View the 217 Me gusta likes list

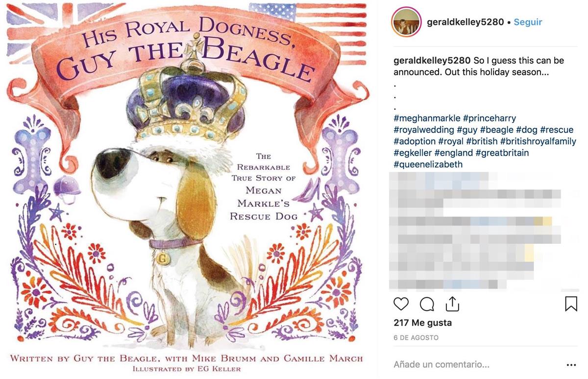coord(422,323)
